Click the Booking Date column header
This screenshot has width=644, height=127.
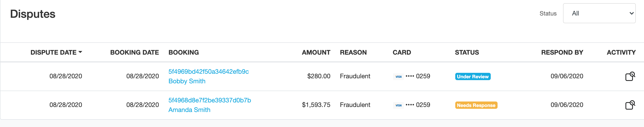point(134,52)
